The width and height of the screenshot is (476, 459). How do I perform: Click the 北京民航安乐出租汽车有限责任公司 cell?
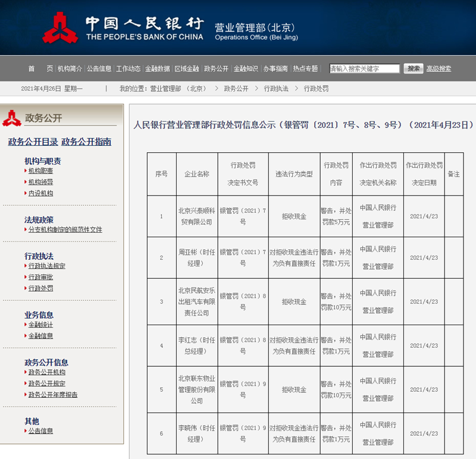click(x=197, y=302)
